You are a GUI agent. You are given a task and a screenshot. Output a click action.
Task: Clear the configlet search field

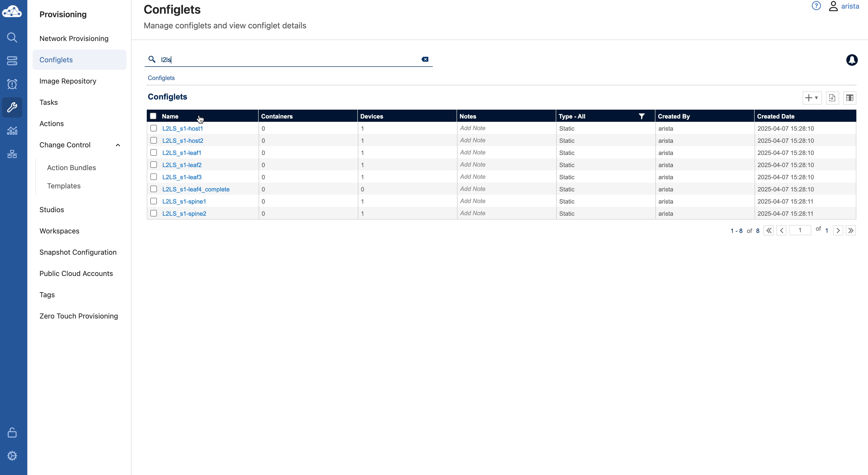[x=425, y=59]
